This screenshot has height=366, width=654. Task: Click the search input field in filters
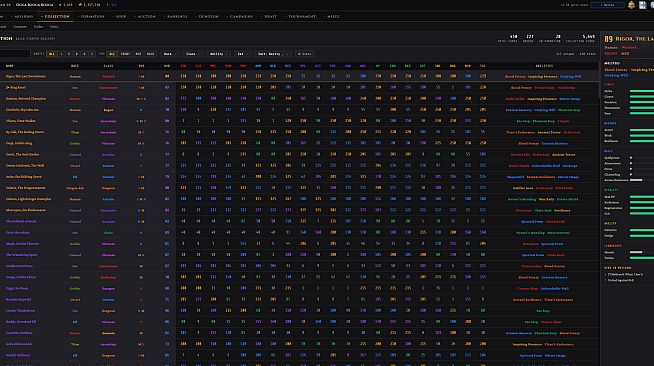click(14, 54)
